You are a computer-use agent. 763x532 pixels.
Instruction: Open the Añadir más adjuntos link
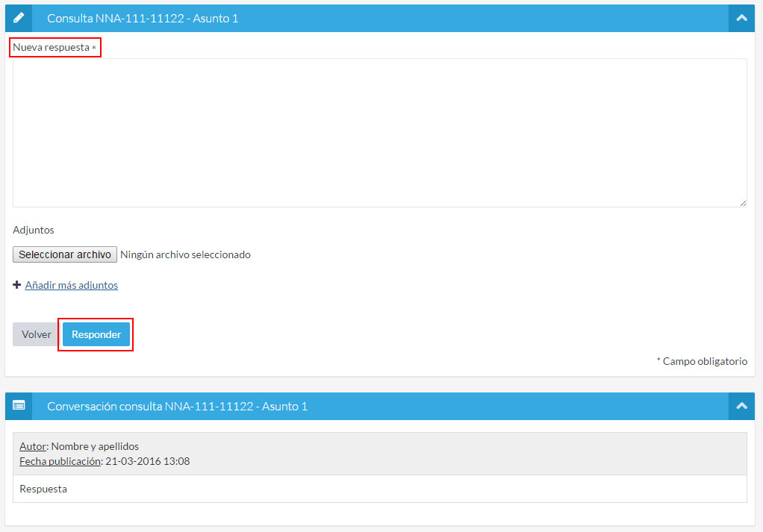point(72,285)
